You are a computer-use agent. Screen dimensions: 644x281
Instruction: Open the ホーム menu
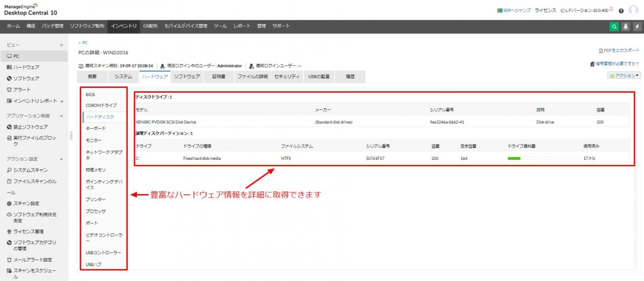[x=13, y=26]
